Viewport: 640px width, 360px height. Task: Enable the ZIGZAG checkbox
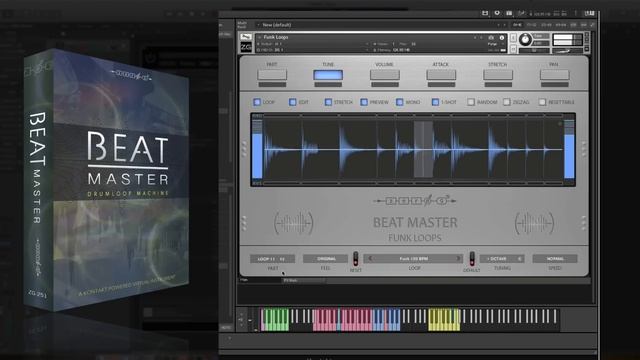pos(507,102)
